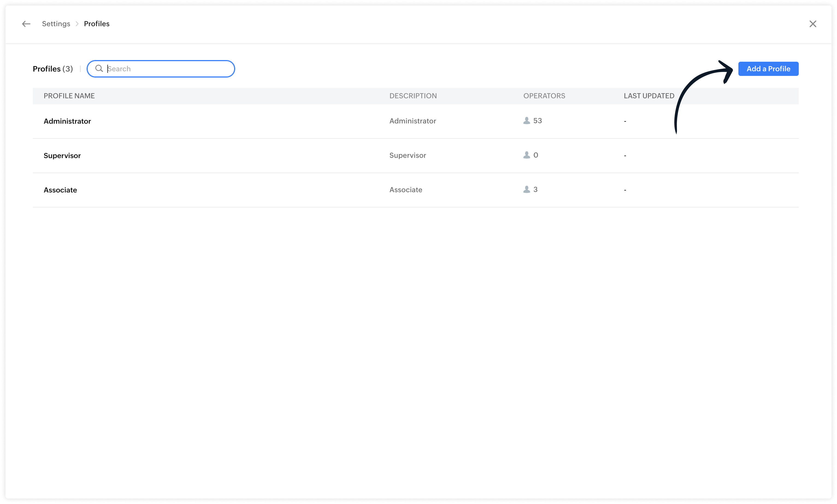
Task: Go to Settings breadcrumb link
Action: pos(56,24)
